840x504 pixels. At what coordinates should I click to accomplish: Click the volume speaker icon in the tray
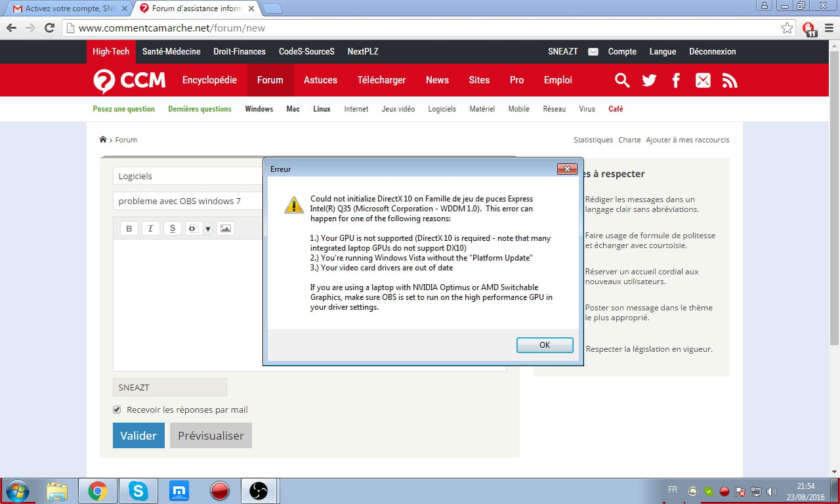pyautogui.click(x=771, y=491)
